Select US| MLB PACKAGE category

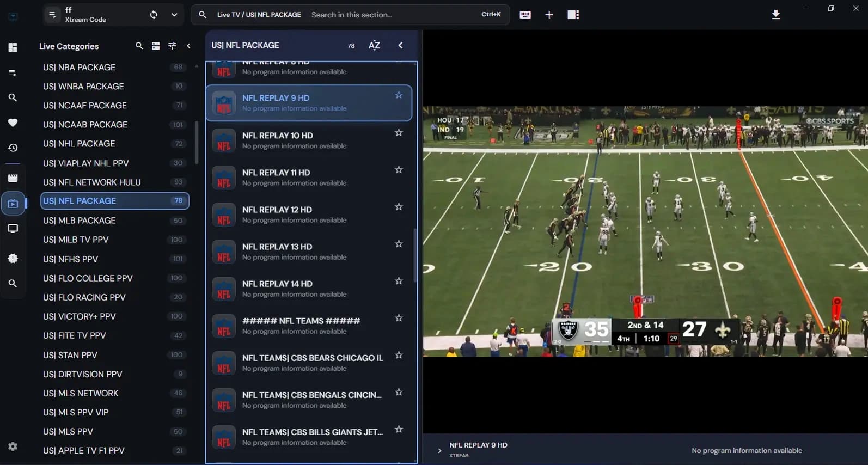click(x=115, y=221)
